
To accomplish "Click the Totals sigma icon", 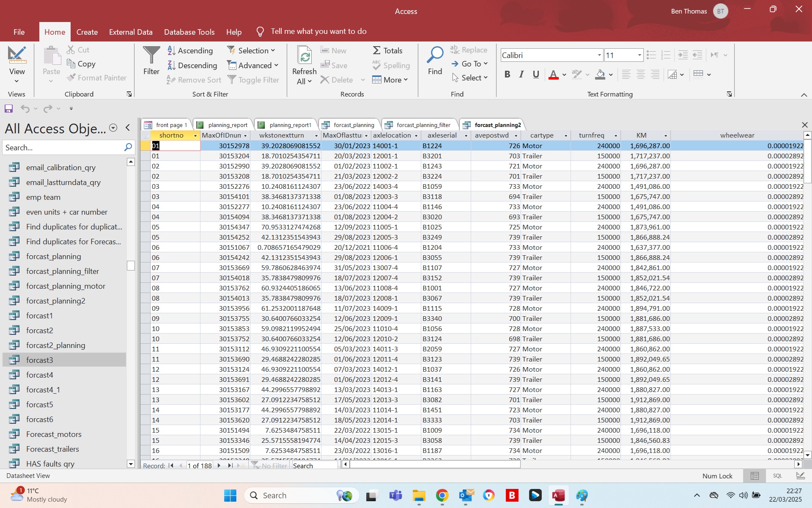I will tap(376, 50).
